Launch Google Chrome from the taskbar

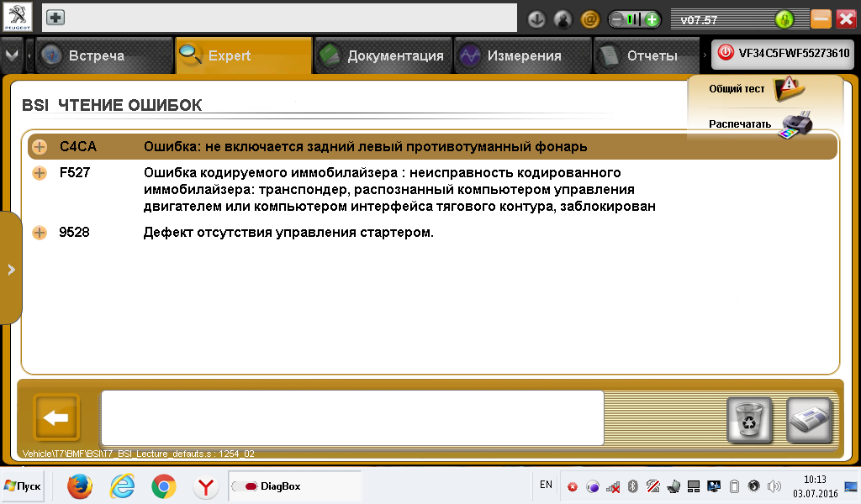[x=164, y=486]
